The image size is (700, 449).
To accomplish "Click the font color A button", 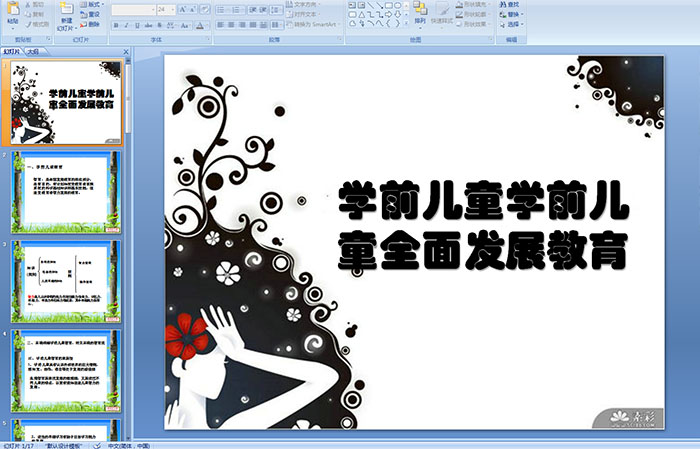I will 200,25.
